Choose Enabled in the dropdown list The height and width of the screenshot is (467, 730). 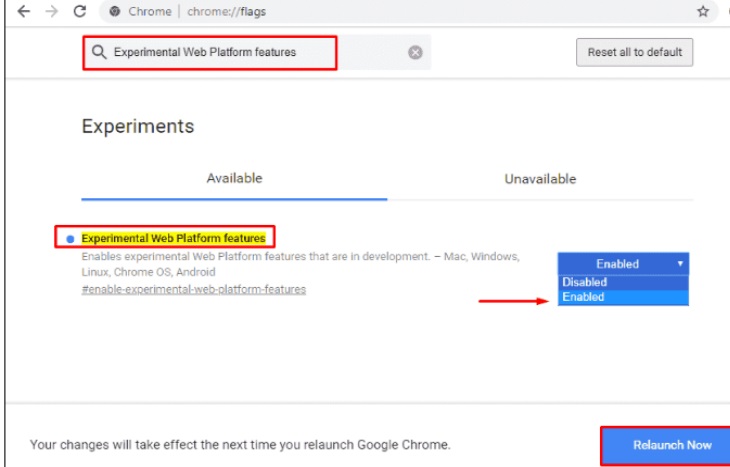point(623,297)
